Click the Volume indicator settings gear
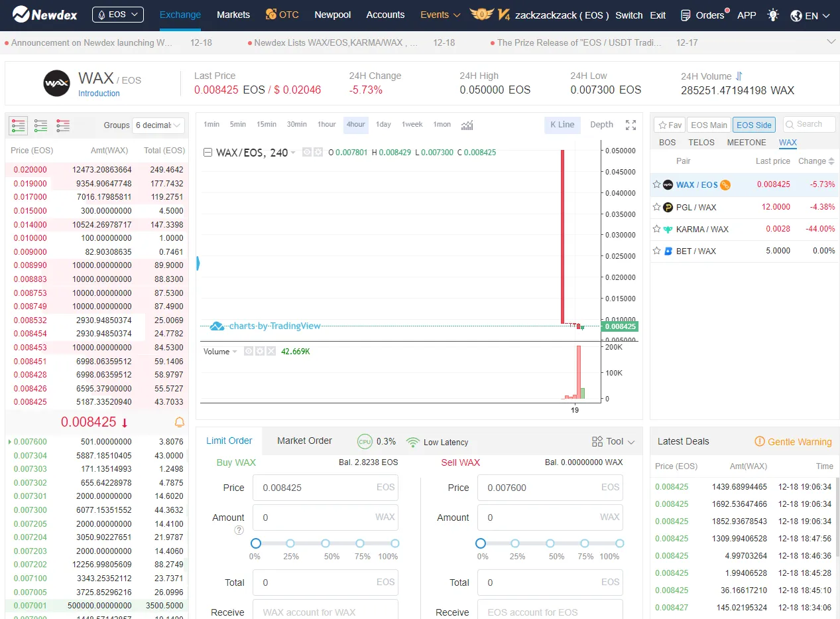Image resolution: width=840 pixels, height=619 pixels. [x=260, y=351]
